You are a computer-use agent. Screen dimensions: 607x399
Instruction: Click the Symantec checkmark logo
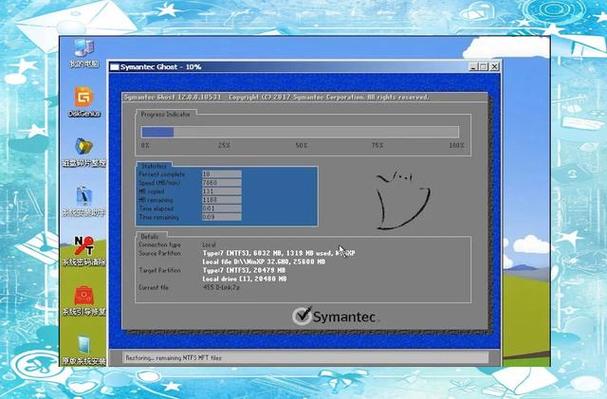coord(302,316)
